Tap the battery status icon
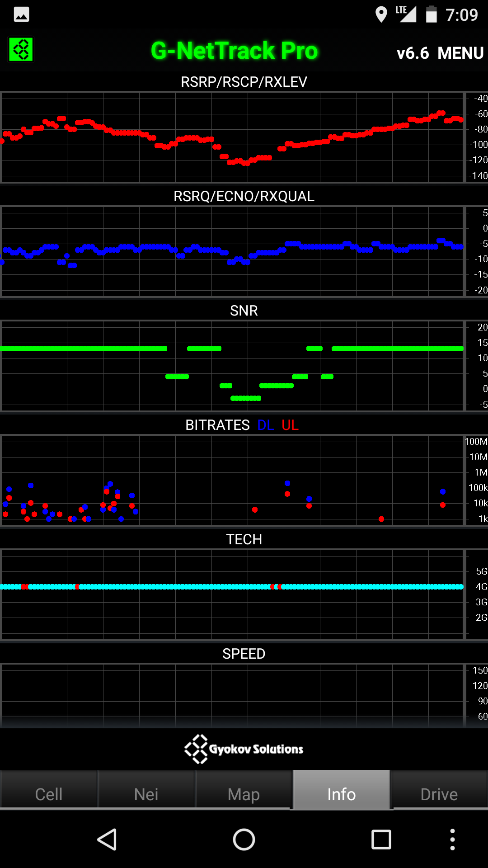 click(x=432, y=14)
